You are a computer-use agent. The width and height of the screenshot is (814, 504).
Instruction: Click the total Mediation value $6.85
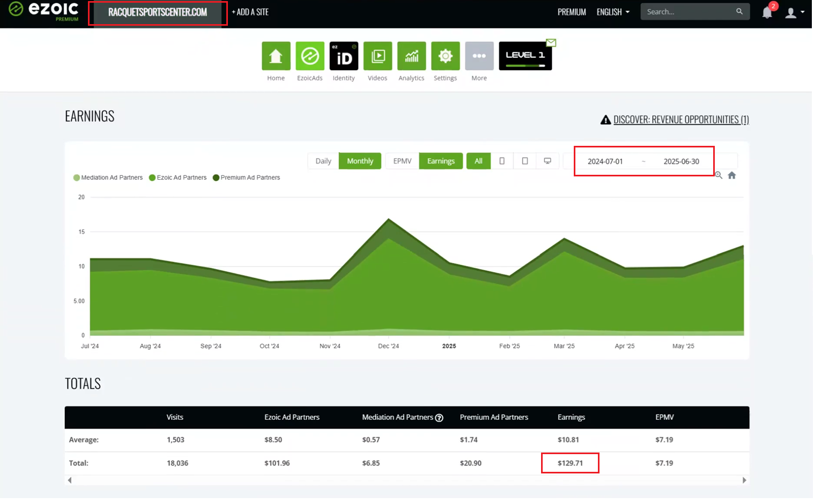tap(371, 463)
